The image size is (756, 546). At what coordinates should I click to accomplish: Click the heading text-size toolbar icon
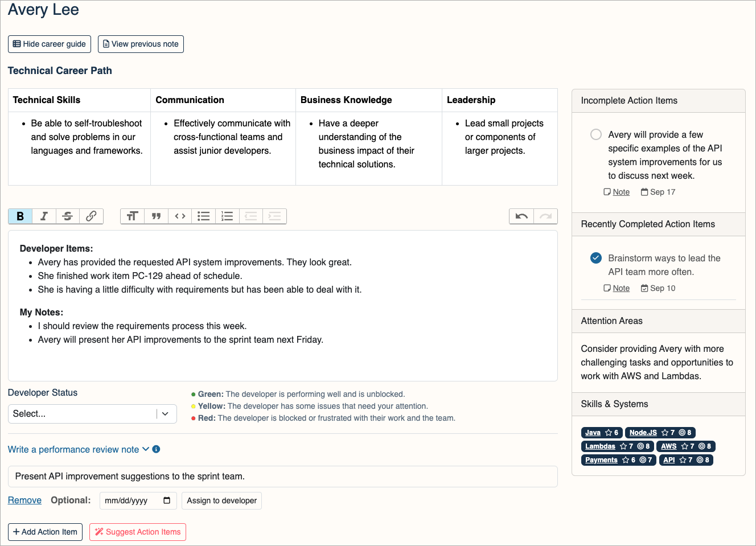pos(132,216)
